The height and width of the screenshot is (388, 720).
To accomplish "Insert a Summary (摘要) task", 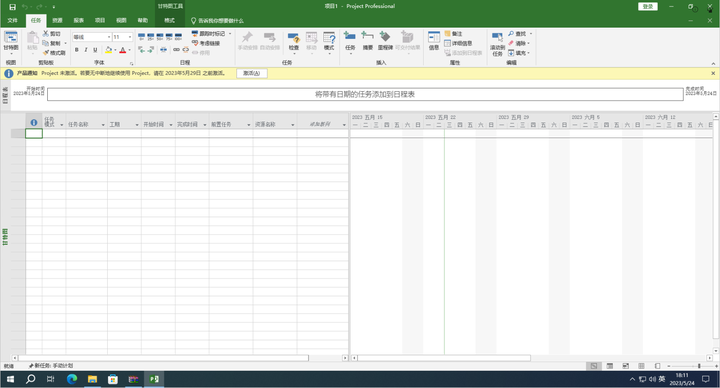I will pyautogui.click(x=367, y=40).
